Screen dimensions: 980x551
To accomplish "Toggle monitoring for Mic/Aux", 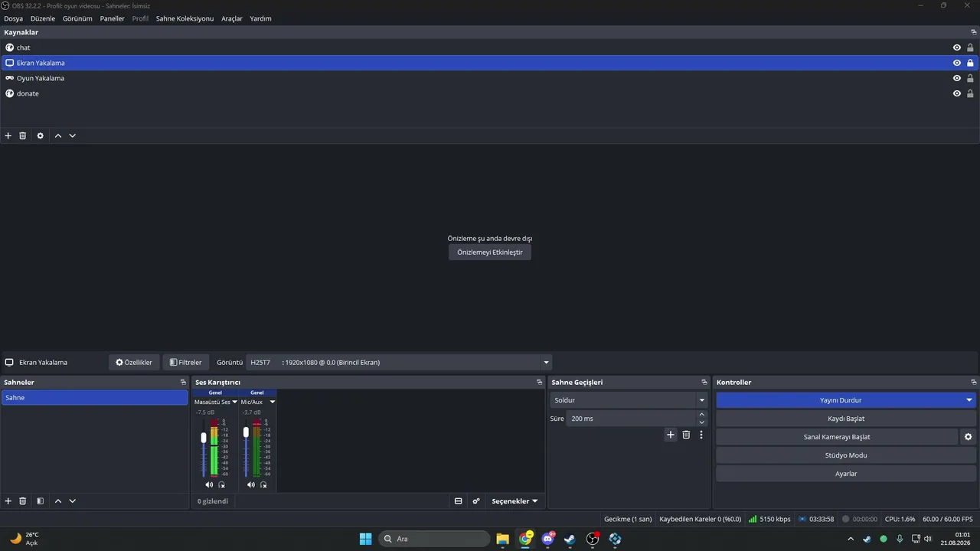I will click(x=264, y=484).
